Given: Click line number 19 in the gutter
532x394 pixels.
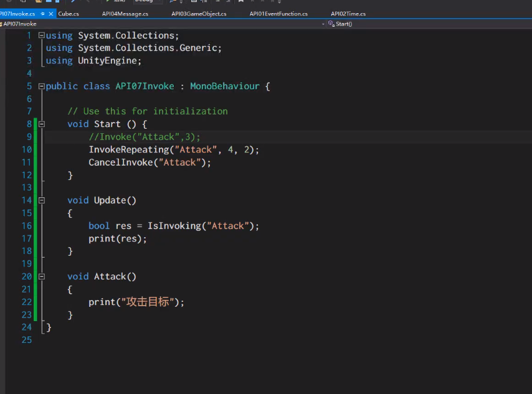Looking at the screenshot, I should pos(26,264).
